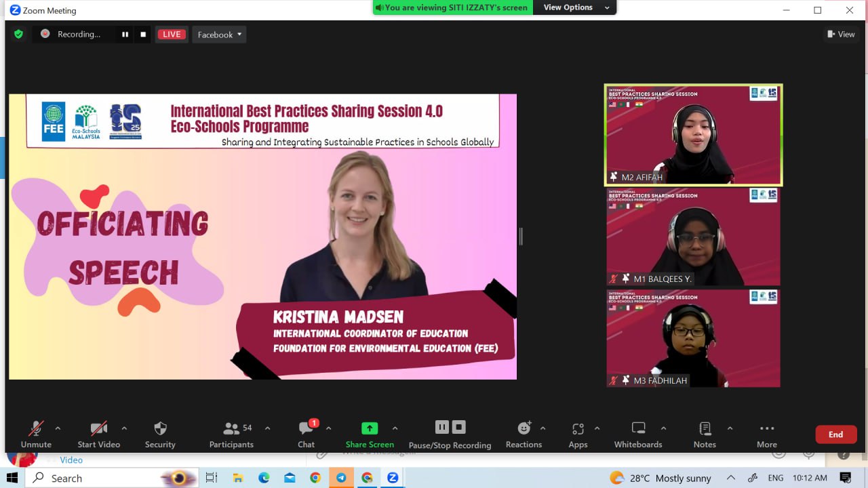The height and width of the screenshot is (488, 868).
Task: Open Telegram from the taskbar
Action: tap(341, 478)
